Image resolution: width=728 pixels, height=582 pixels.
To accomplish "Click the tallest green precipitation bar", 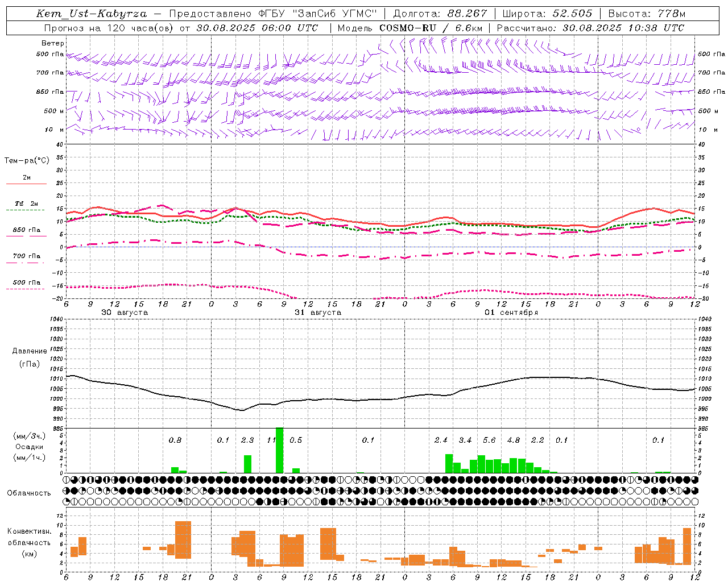I will (279, 450).
